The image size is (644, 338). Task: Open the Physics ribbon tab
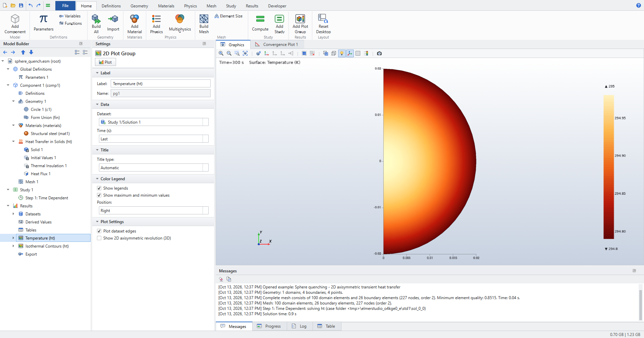click(x=190, y=6)
